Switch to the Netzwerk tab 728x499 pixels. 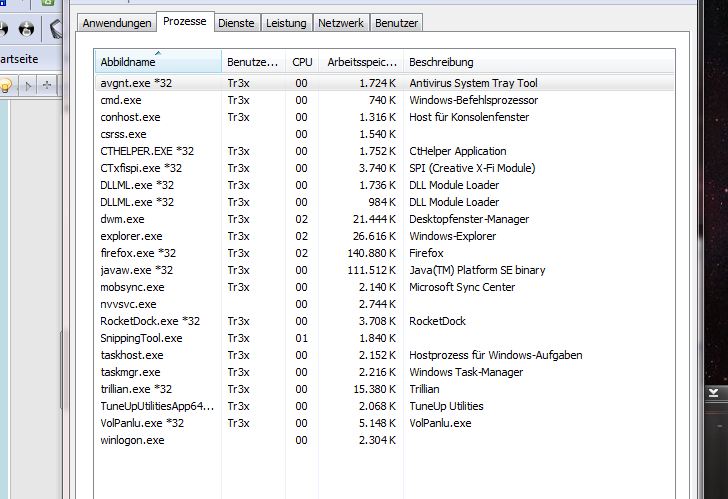point(341,23)
